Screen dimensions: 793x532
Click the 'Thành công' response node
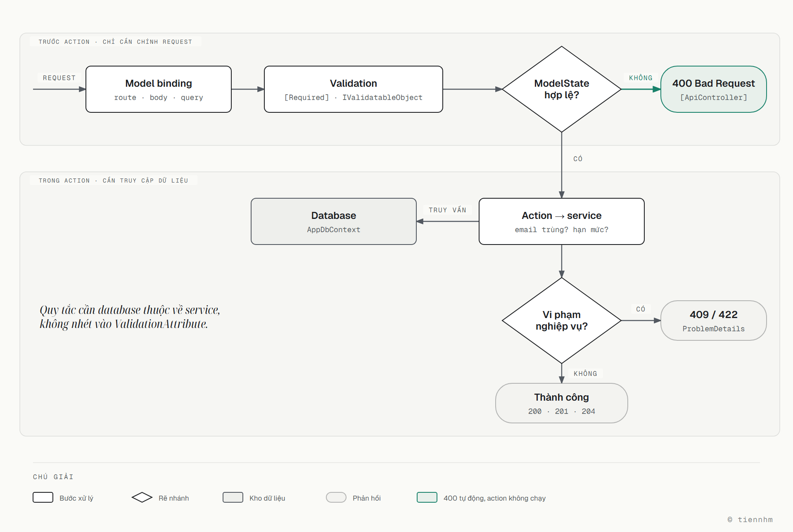pyautogui.click(x=562, y=403)
